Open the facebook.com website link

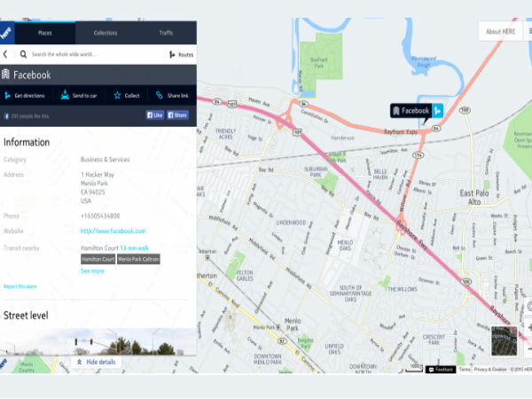pyautogui.click(x=113, y=231)
